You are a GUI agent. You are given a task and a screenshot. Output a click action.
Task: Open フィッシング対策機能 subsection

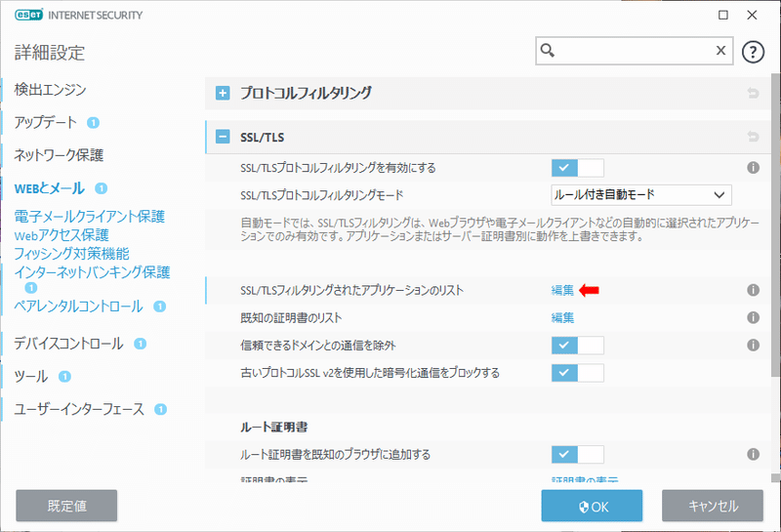(71, 254)
